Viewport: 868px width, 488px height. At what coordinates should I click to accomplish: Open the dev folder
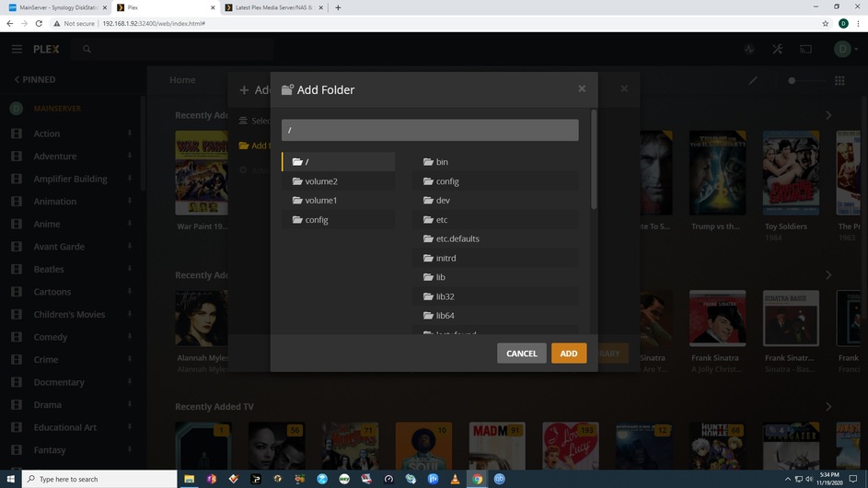coord(495,200)
